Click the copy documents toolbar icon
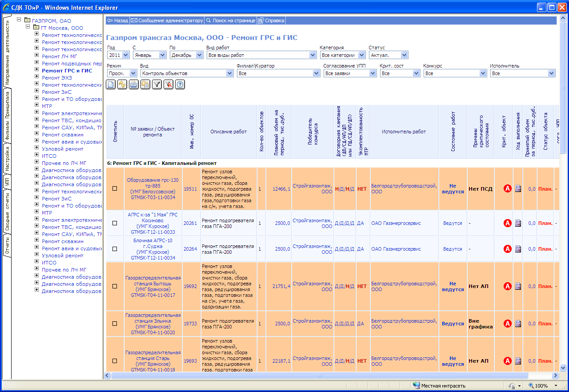 point(145,84)
